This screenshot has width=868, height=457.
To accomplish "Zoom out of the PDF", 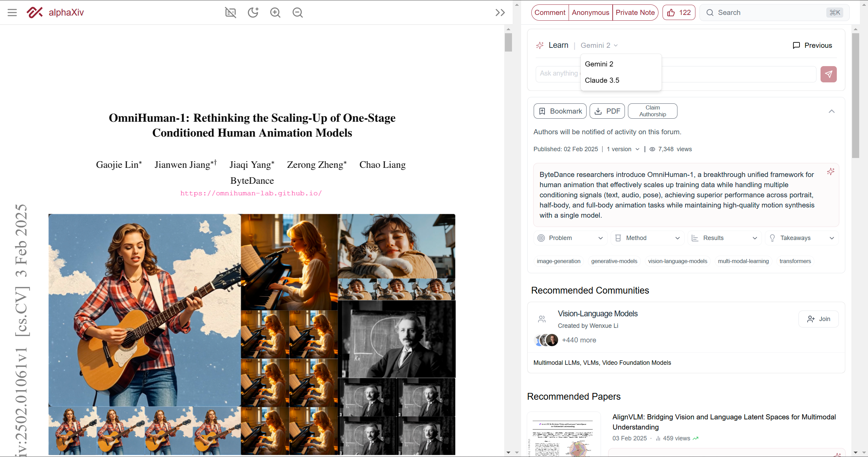I will click(x=298, y=13).
